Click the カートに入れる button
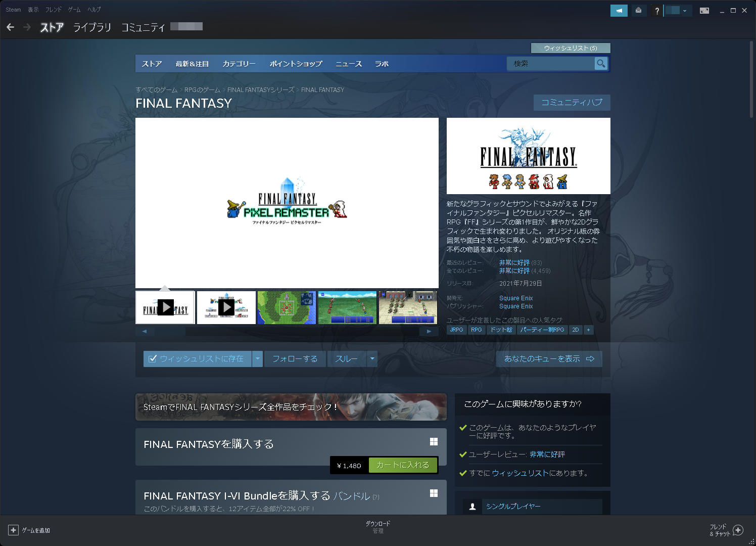This screenshot has width=756, height=546. pyautogui.click(x=403, y=465)
